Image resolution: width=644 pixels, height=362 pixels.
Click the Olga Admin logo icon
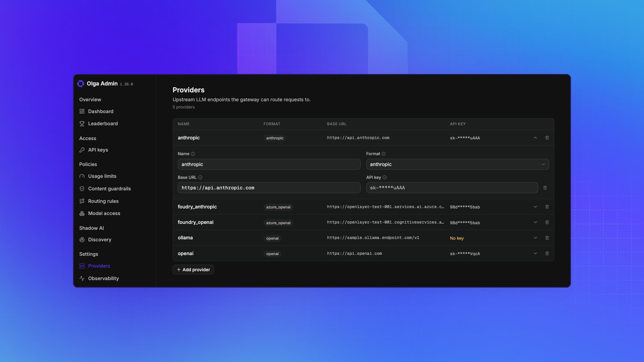tap(81, 84)
